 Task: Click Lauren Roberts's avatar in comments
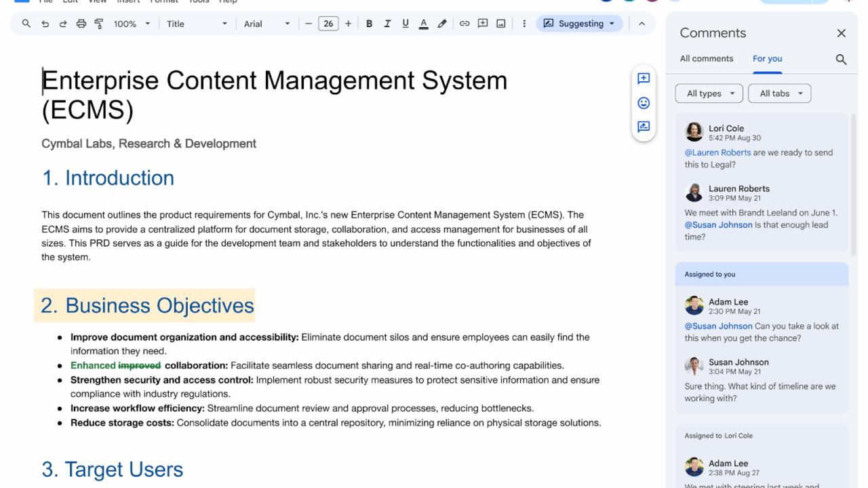(x=694, y=192)
